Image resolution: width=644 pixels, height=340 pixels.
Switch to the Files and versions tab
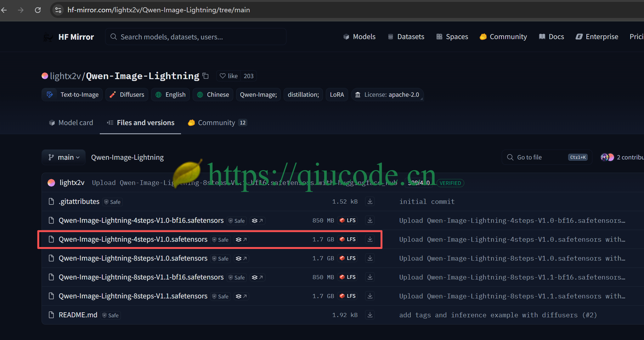140,123
